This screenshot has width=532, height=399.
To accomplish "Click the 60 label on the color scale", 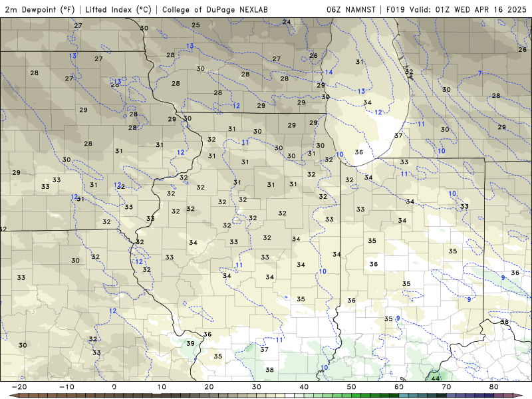I will [x=399, y=387].
